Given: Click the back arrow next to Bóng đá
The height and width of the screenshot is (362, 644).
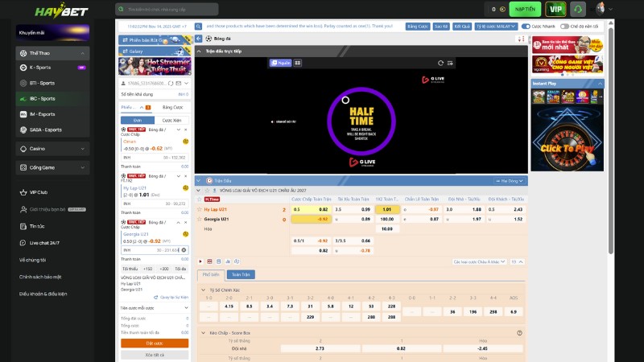Looking at the screenshot, I should point(198,39).
